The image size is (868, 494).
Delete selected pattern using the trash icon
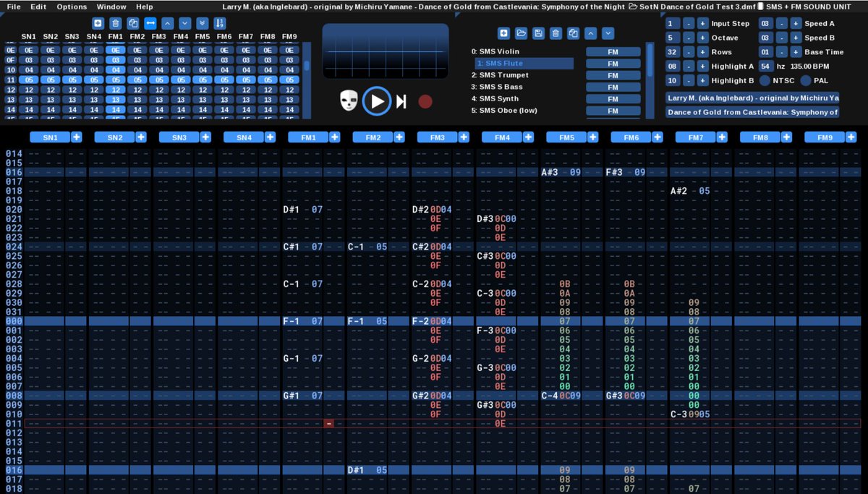point(115,22)
